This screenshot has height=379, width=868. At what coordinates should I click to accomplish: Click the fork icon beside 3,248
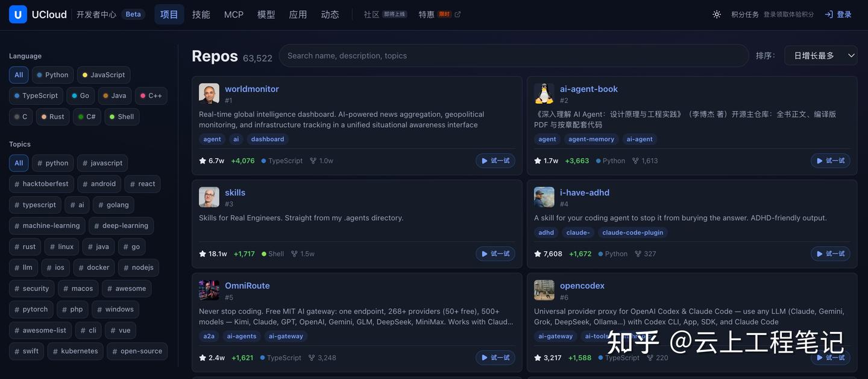pyautogui.click(x=312, y=358)
